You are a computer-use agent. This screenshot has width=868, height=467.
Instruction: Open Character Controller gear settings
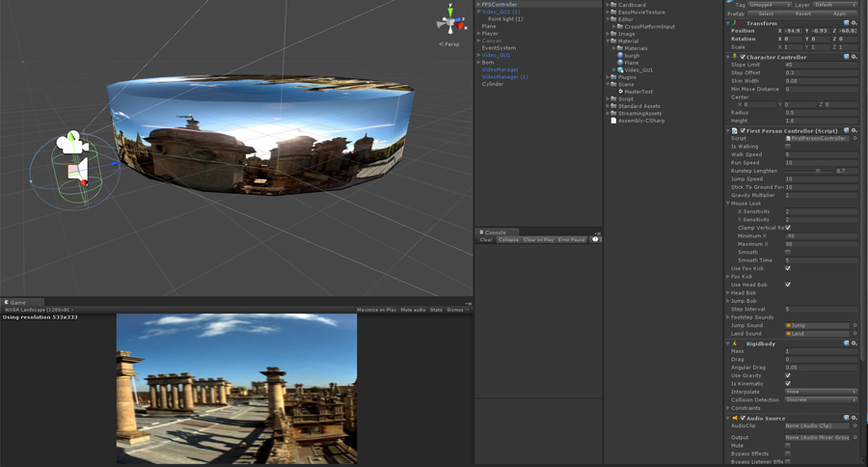point(854,57)
